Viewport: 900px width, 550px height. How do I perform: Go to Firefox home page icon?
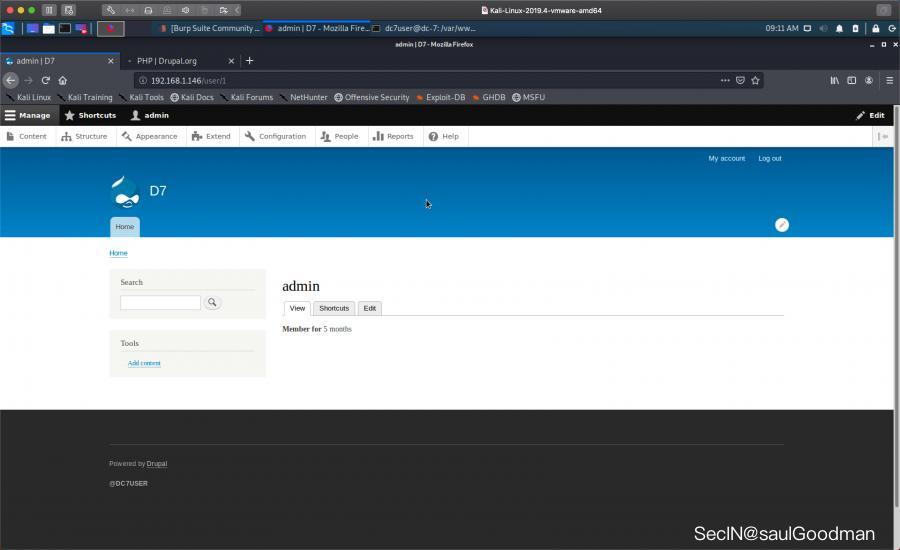62,80
